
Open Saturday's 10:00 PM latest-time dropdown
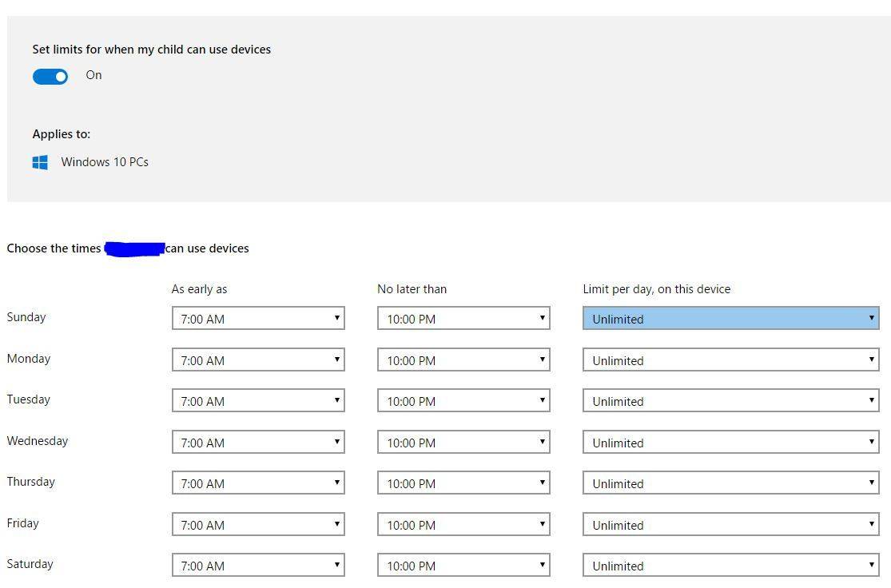click(x=463, y=566)
